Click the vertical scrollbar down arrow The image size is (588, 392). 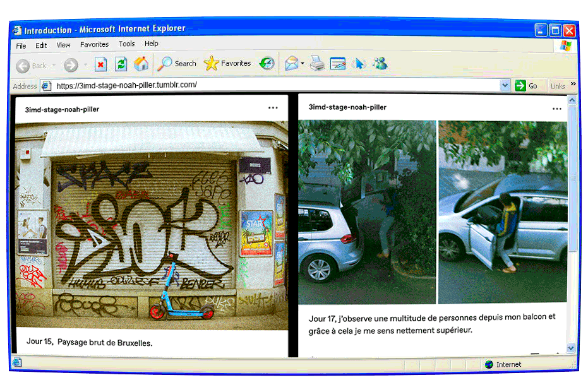tap(572, 348)
